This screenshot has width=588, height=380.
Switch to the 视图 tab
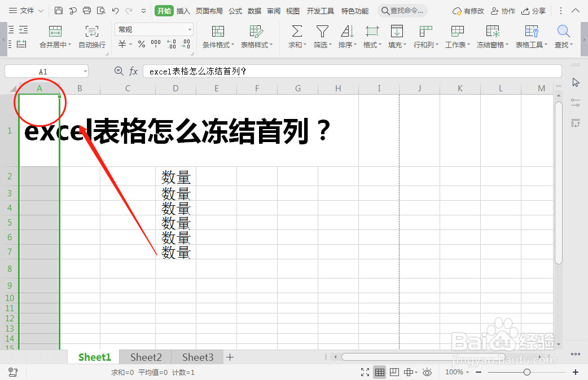click(x=292, y=11)
